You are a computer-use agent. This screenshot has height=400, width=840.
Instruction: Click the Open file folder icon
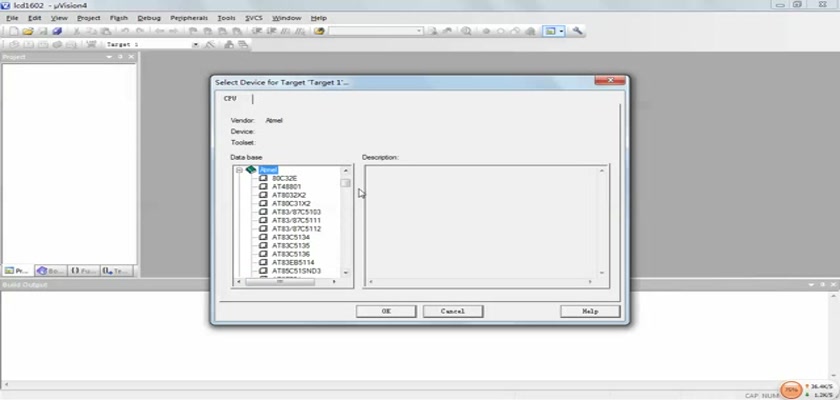pyautogui.click(x=28, y=31)
